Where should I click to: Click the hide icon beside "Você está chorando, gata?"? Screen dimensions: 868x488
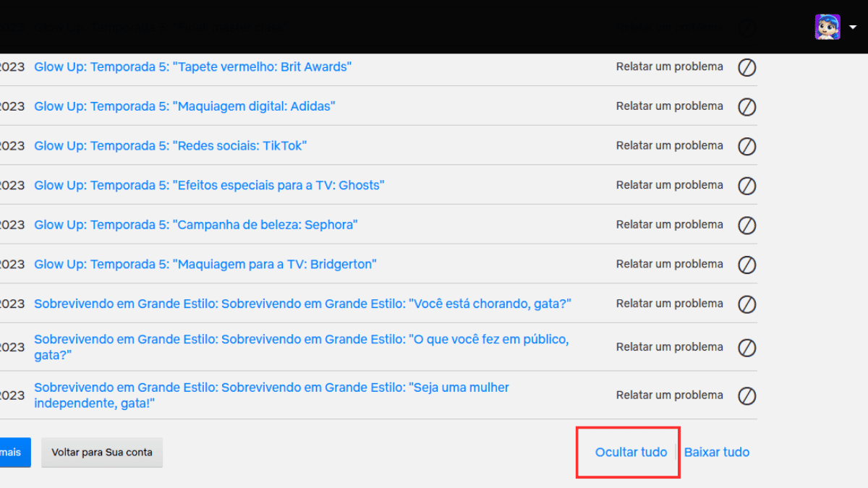[747, 304]
